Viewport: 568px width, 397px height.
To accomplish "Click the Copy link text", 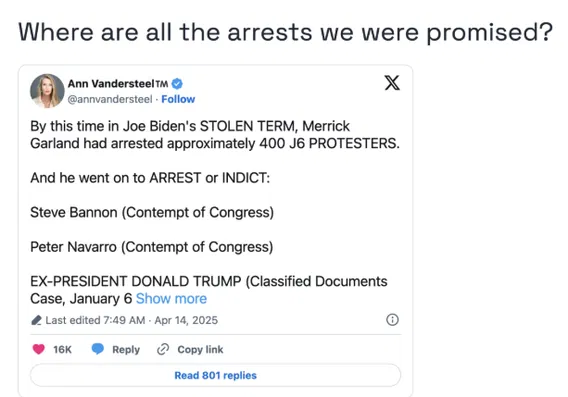I will 200,350.
